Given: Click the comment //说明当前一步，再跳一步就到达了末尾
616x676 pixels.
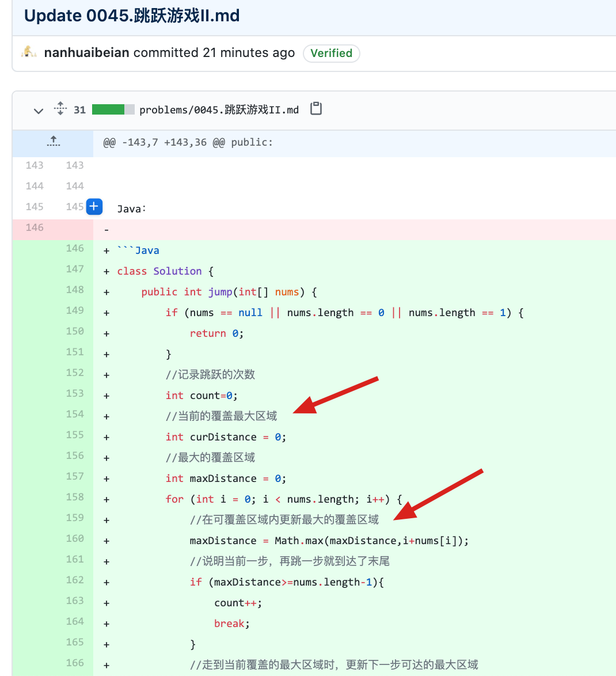Looking at the screenshot, I should pyautogui.click(x=290, y=561).
